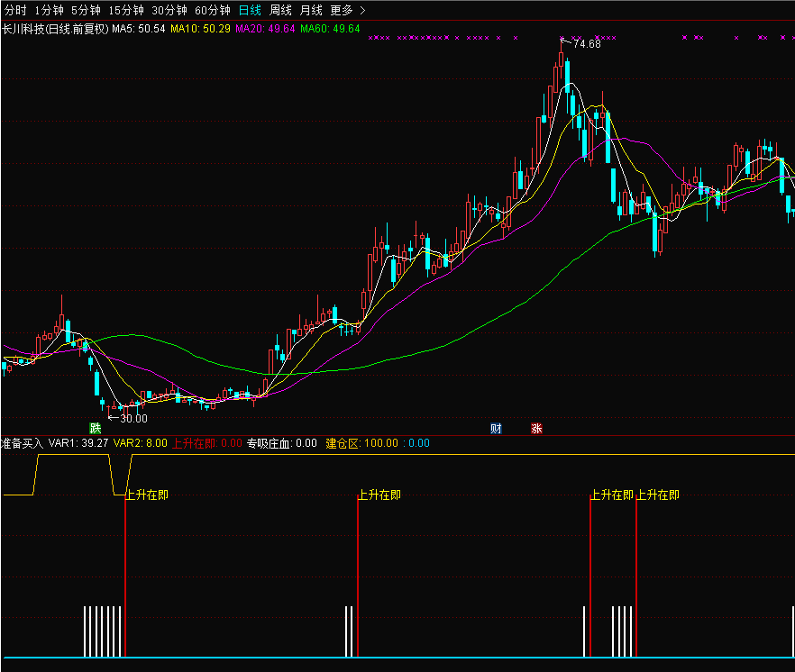The image size is (795, 672).
Task: Click the VAR2: 8.00 value
Action: 141,443
